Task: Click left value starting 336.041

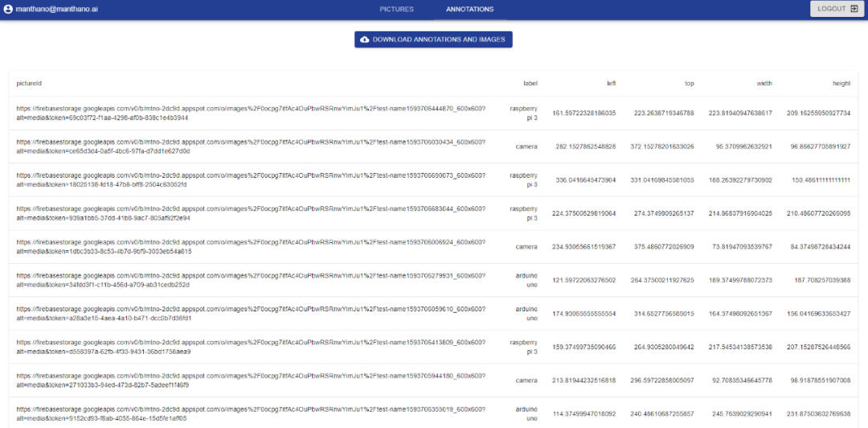Action: [x=586, y=180]
